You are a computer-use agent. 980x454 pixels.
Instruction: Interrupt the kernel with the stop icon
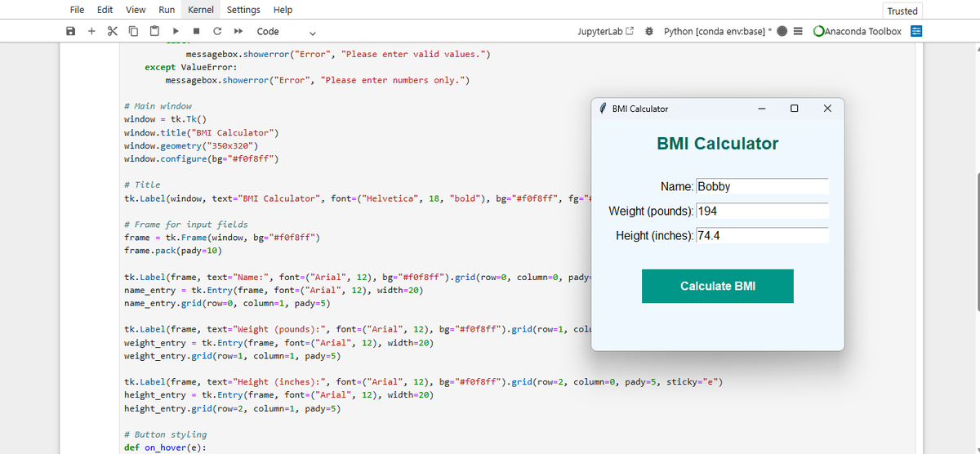[196, 31]
